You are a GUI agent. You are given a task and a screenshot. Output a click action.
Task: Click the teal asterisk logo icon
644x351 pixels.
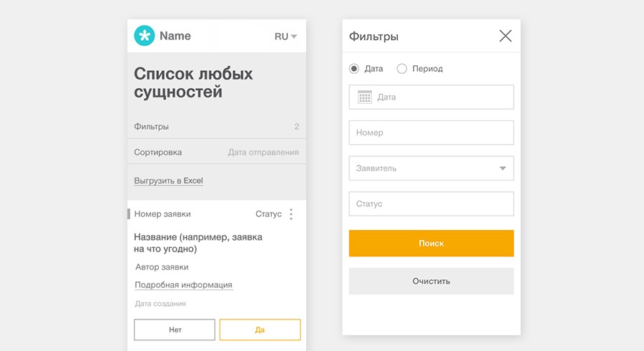point(145,36)
